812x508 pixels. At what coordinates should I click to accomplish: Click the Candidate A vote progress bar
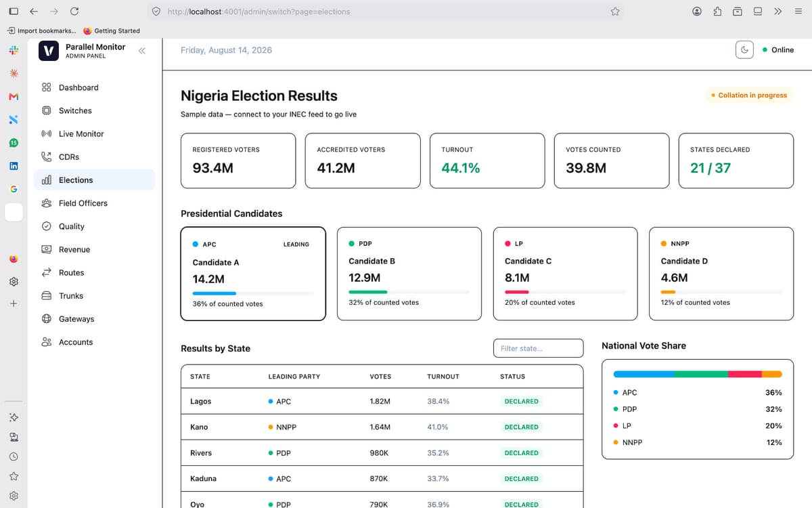click(x=253, y=293)
